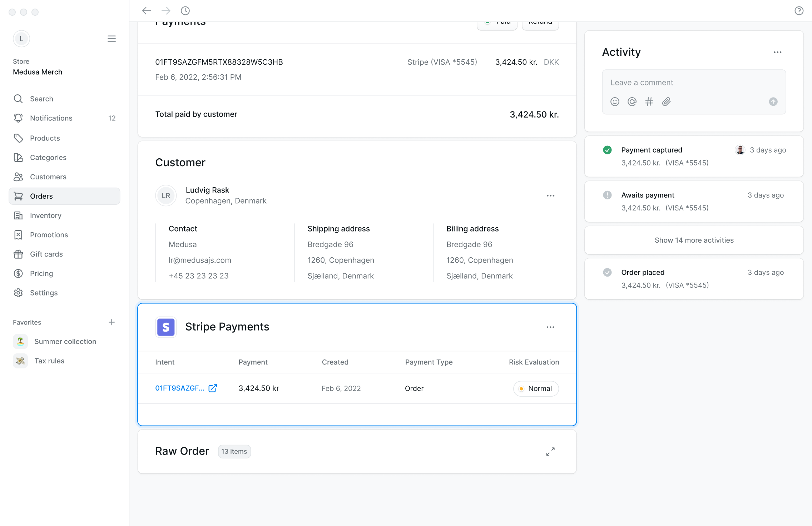Viewport: 812px width, 526px height.
Task: Go back with the left arrow
Action: coord(147,11)
